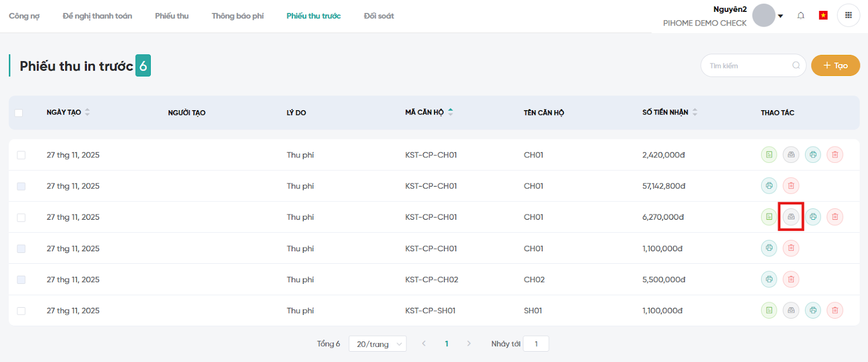Click trash icon in the KST-CP-CH02 row
868x362 pixels.
click(x=791, y=280)
